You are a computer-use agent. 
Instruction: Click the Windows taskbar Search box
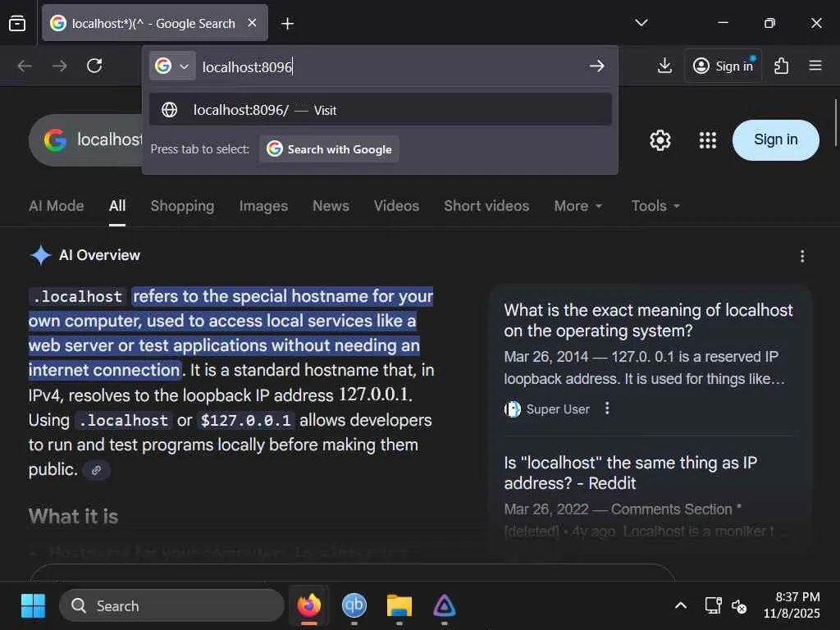[x=171, y=606]
